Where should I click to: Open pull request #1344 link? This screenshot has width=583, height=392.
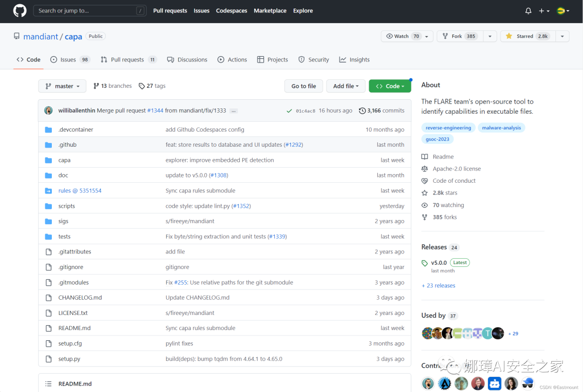click(x=155, y=111)
